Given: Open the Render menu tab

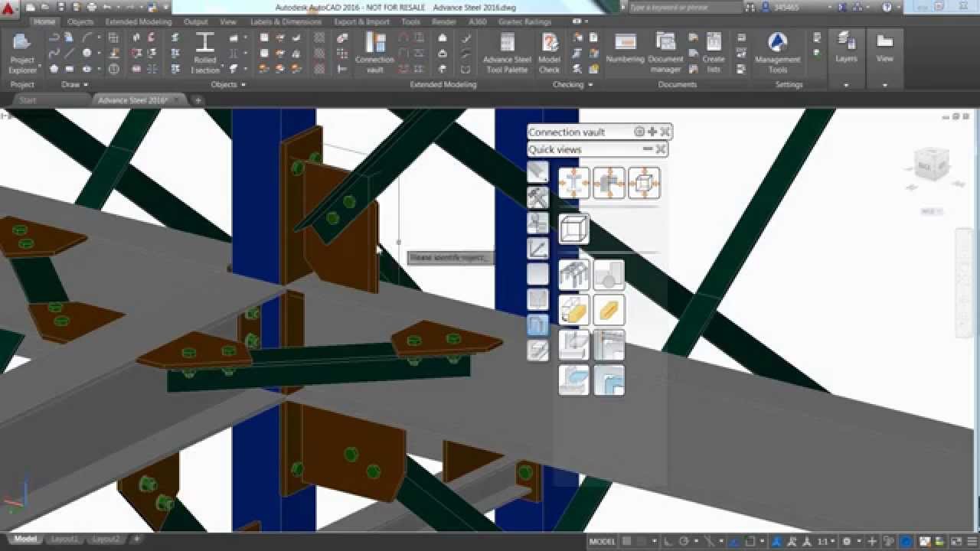Looking at the screenshot, I should coord(443,22).
